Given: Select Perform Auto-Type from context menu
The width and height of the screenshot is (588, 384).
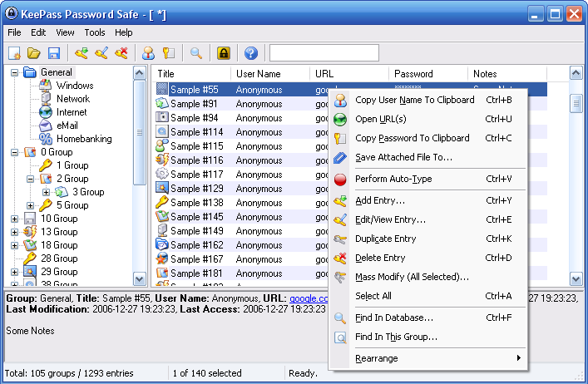Looking at the screenshot, I should (x=393, y=179).
